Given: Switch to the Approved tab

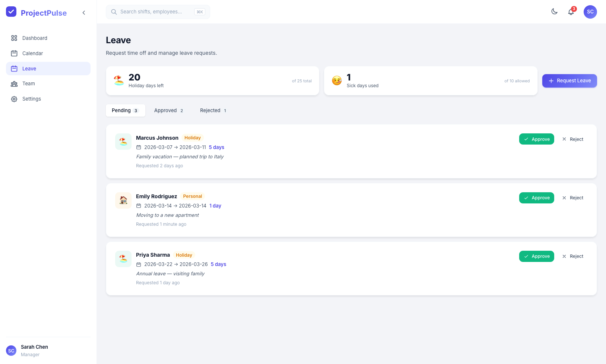Looking at the screenshot, I should 168,111.
